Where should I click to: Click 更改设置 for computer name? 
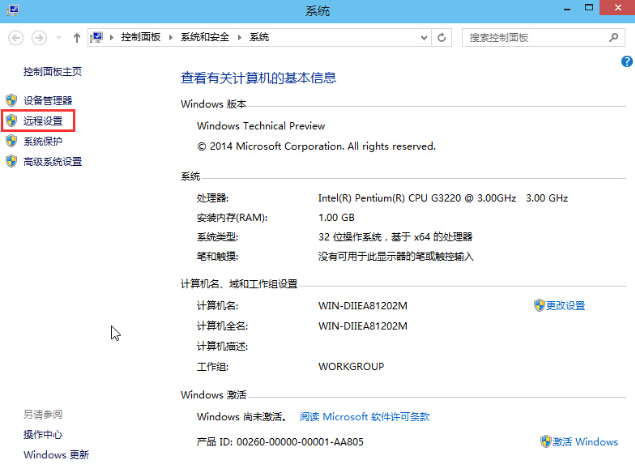[565, 306]
